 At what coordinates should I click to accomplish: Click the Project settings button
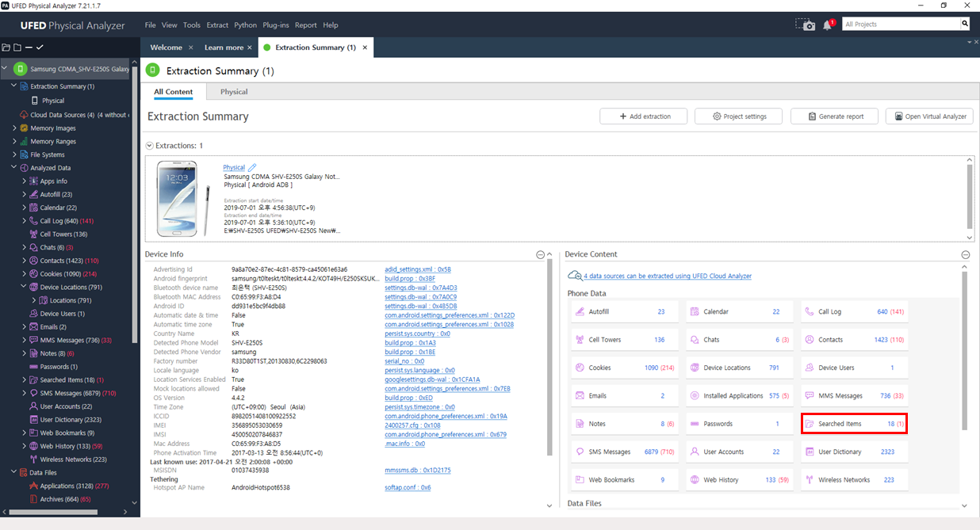pyautogui.click(x=739, y=116)
